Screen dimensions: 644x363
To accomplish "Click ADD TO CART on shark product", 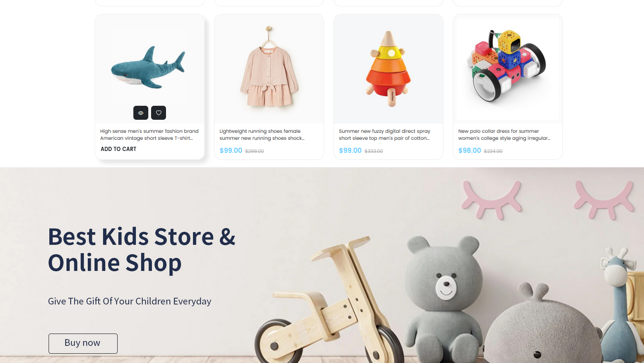I will click(118, 149).
